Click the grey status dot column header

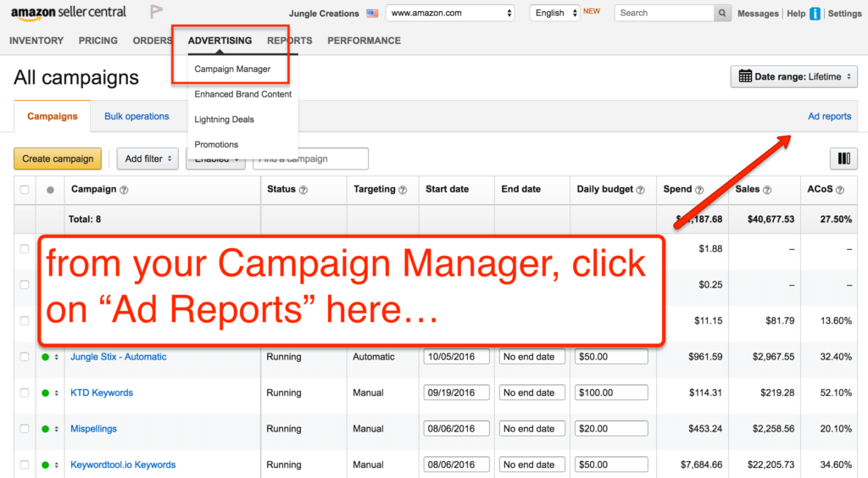[x=50, y=190]
